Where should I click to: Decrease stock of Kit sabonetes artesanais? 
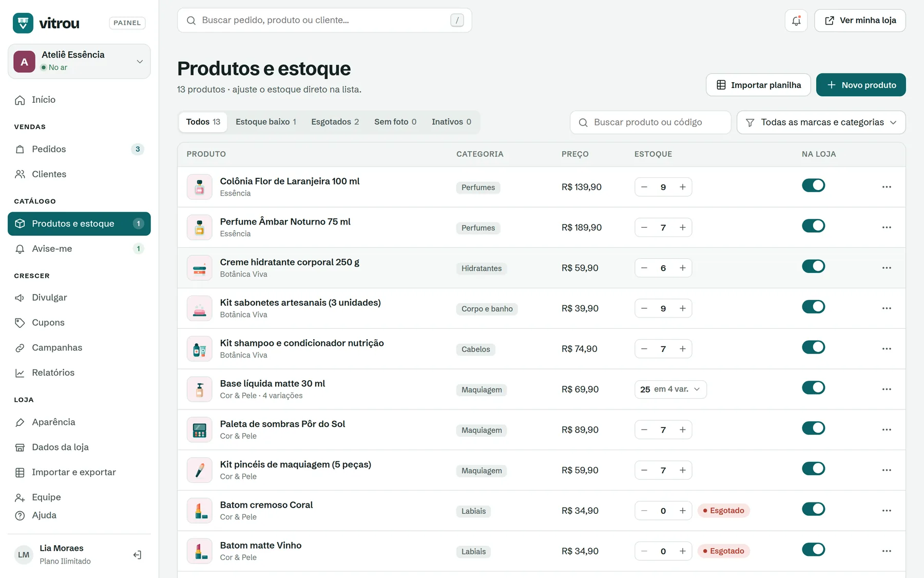pyautogui.click(x=644, y=308)
